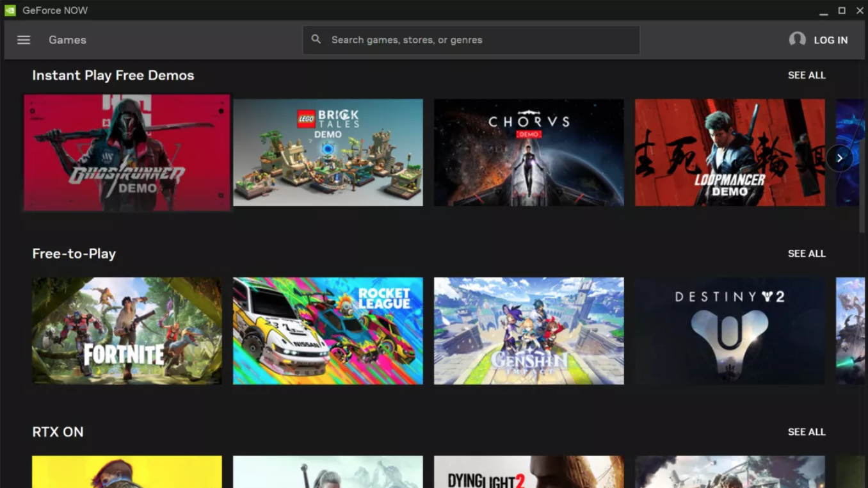
Task: Click the LOG IN button
Action: coord(830,39)
